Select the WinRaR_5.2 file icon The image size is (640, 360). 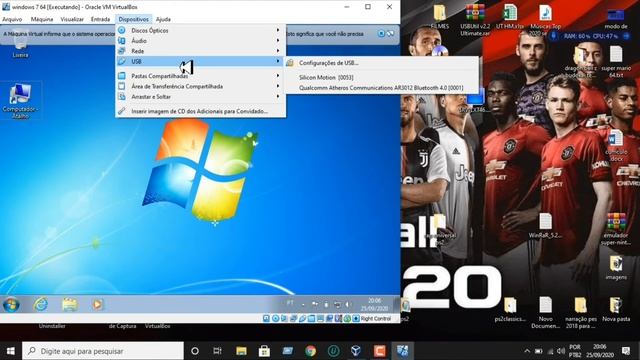545,226
